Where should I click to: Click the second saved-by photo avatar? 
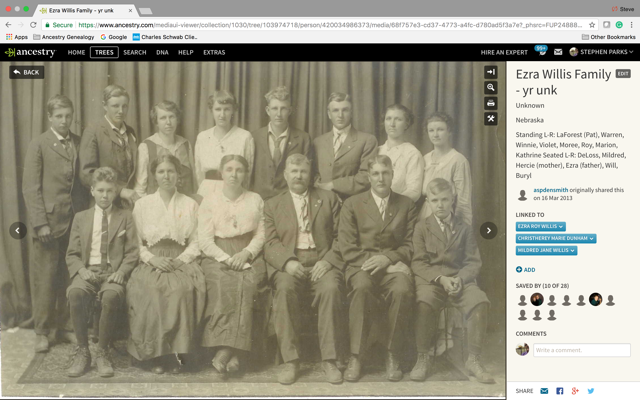click(x=537, y=300)
